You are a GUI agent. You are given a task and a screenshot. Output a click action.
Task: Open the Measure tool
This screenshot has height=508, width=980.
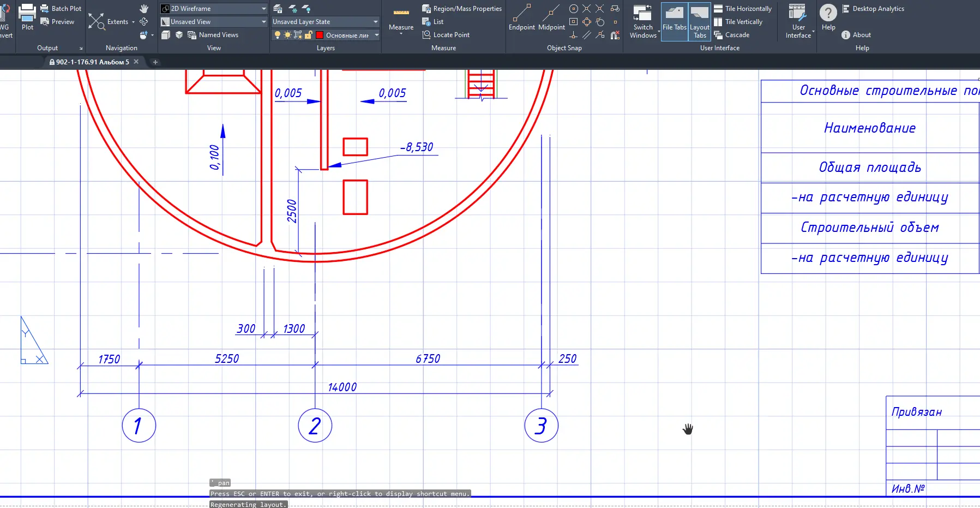point(401,13)
